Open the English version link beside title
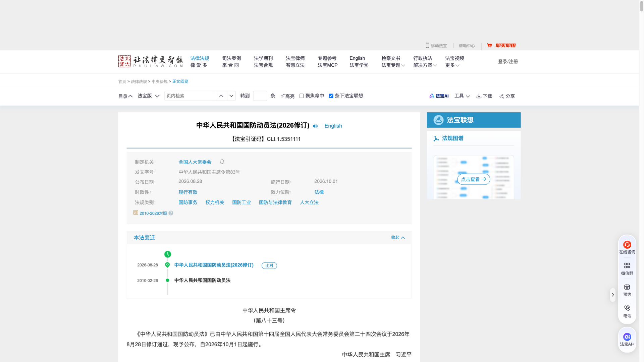Screen dimensions: 644x362 tap(333, 126)
